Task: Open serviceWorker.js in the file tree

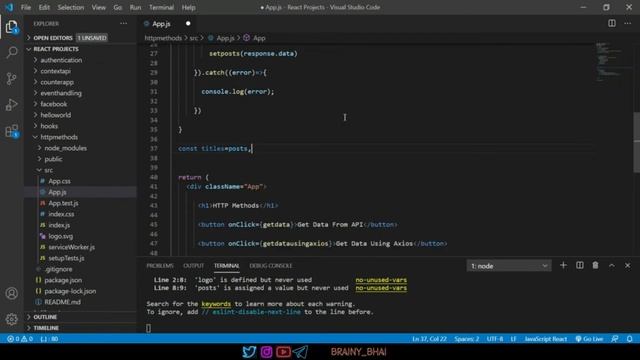Action: tap(71, 247)
